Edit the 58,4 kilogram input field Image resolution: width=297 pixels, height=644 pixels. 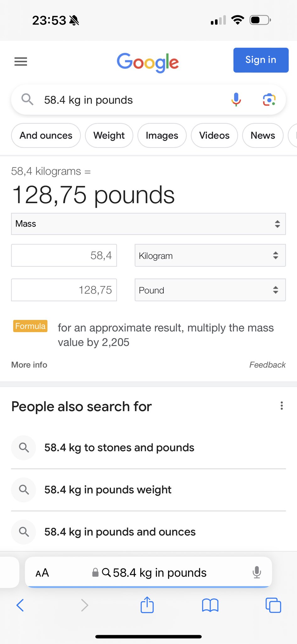(64, 255)
